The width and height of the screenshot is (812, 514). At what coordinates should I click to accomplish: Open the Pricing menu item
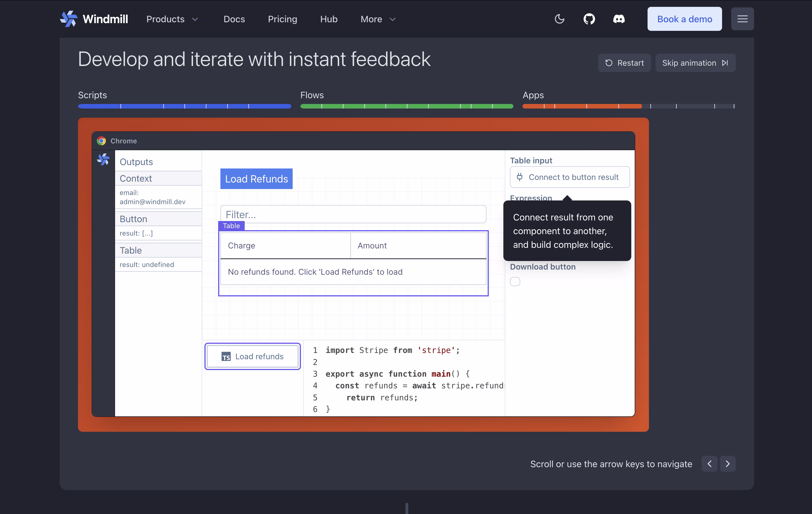pos(282,19)
